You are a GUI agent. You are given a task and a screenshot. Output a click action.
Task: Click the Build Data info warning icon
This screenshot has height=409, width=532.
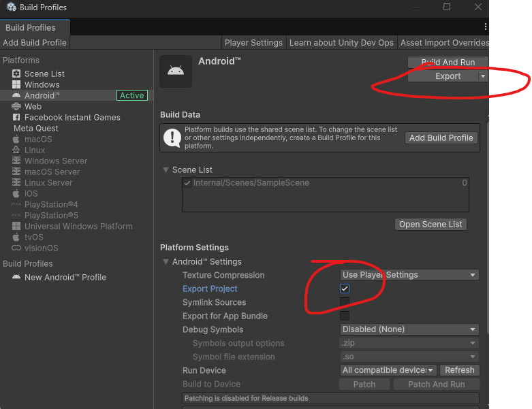[x=172, y=138]
